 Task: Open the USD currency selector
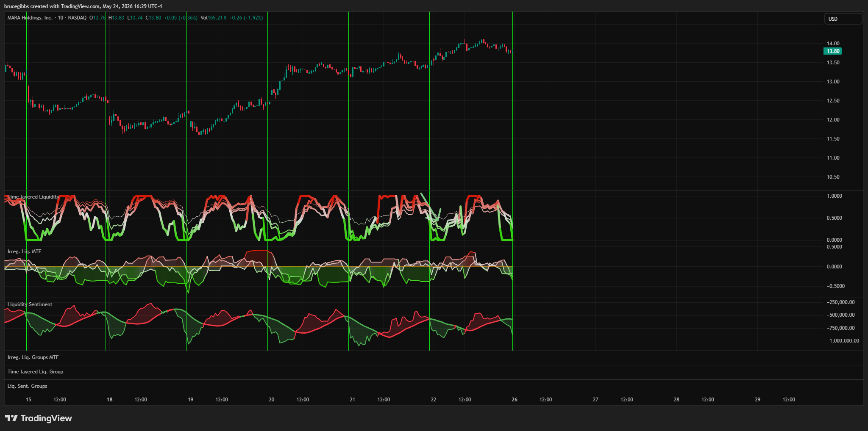coord(843,19)
